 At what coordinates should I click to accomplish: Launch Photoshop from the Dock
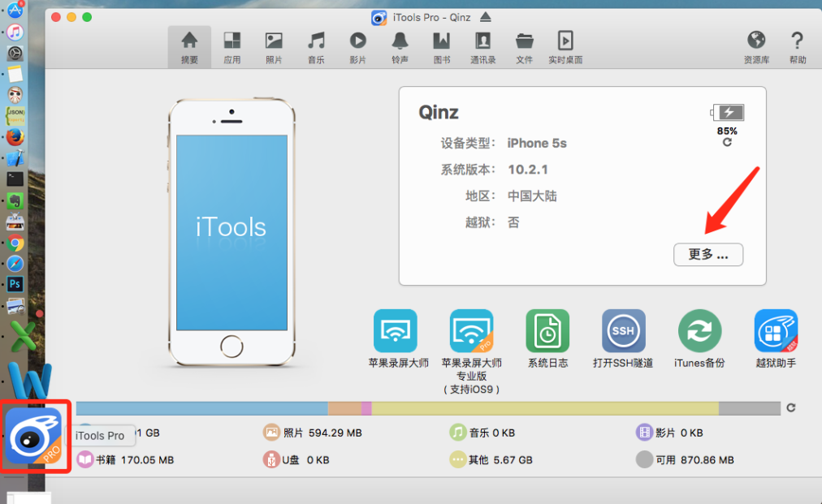pyautogui.click(x=15, y=285)
